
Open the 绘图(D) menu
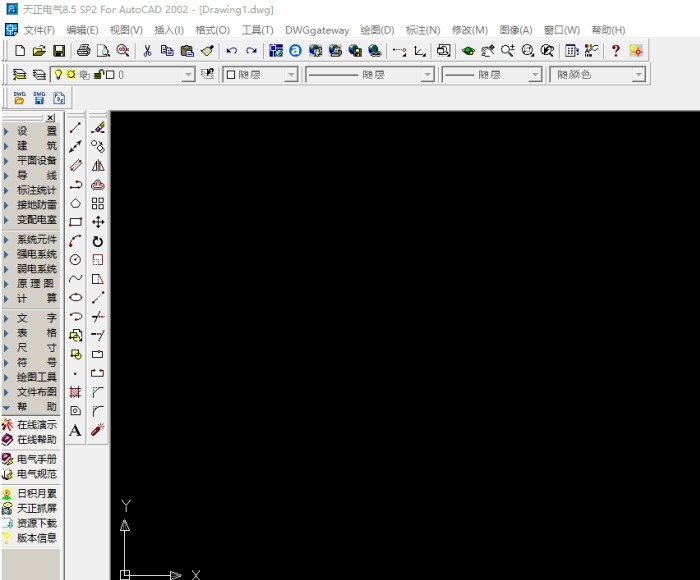point(377,30)
